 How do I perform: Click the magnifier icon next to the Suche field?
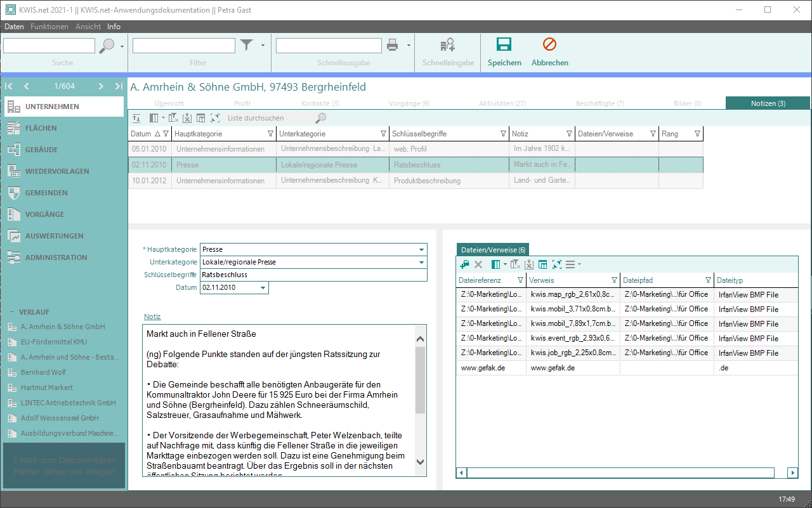pyautogui.click(x=107, y=46)
